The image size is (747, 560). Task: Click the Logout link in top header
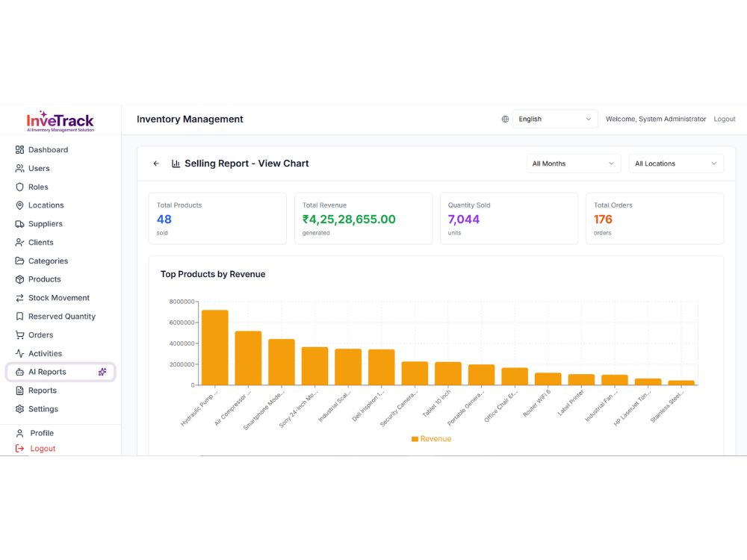click(724, 119)
